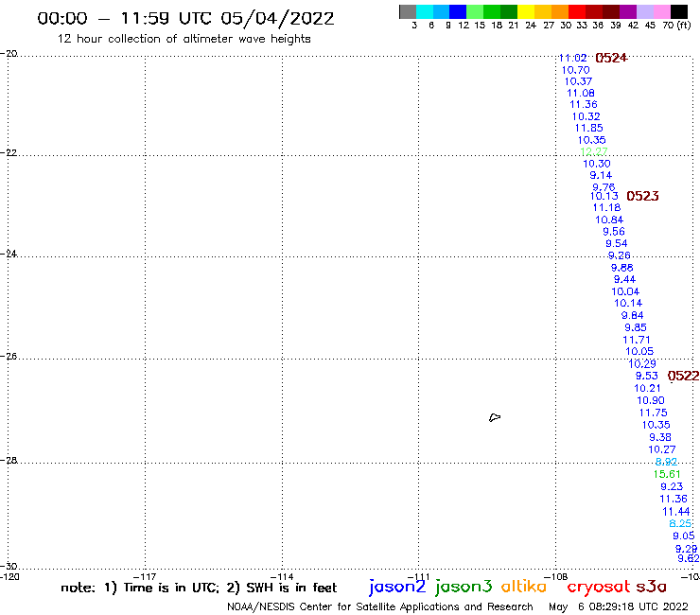The width and height of the screenshot is (700, 615).
Task: Click the wave height reading 10.21
Action: 647,389
